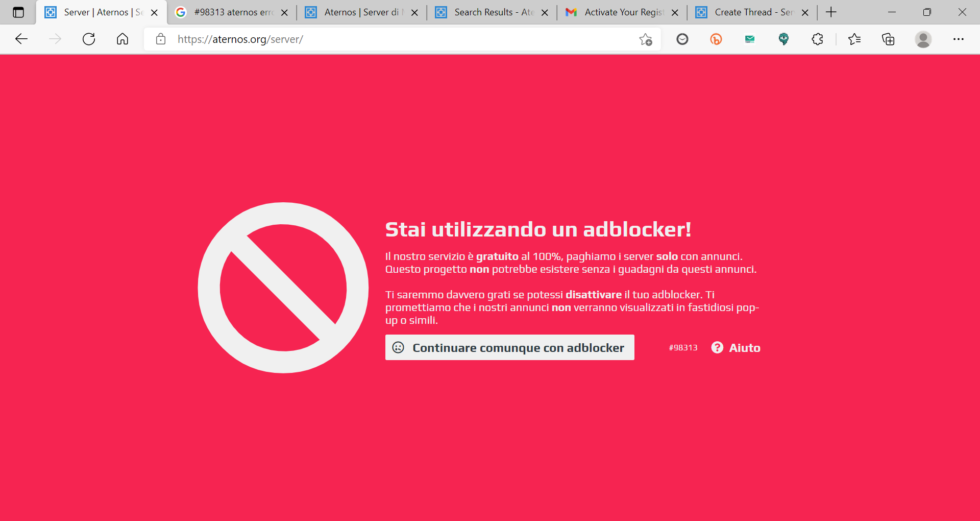Screen dimensions: 980x521
Task: Open the browser profile menu
Action: 923,39
